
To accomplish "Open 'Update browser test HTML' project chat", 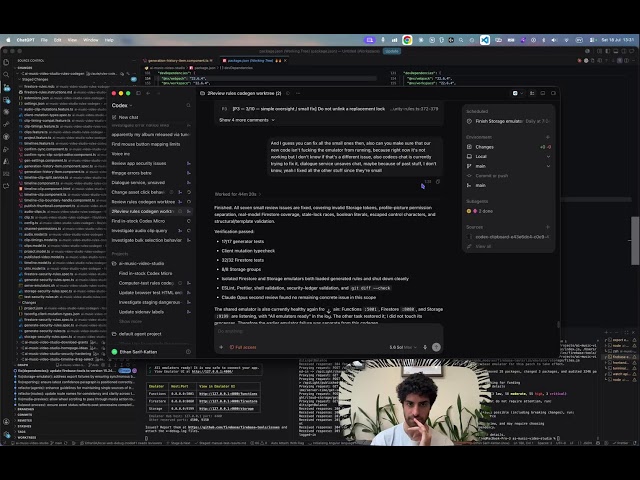I will click(x=150, y=293).
